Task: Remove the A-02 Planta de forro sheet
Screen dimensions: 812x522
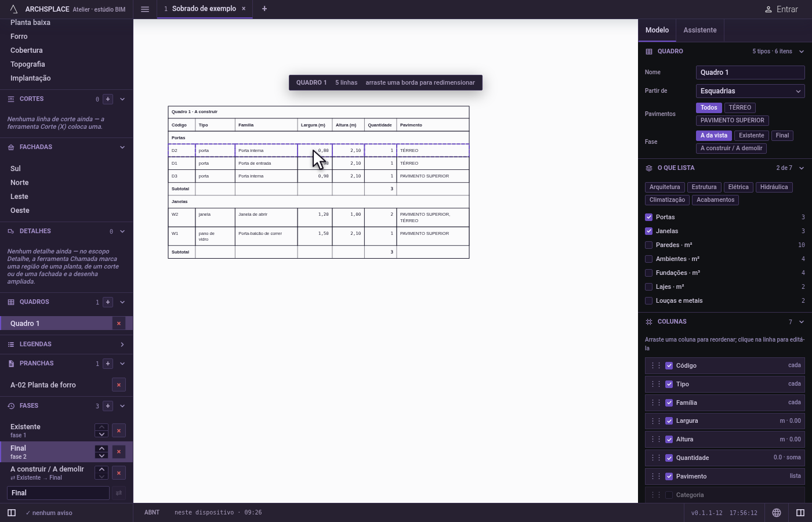Action: [x=119, y=385]
